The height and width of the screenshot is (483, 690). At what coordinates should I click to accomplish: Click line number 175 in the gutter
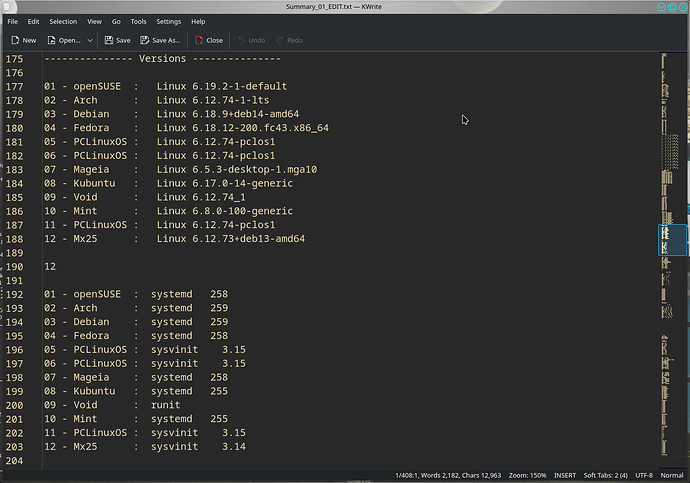coord(14,59)
